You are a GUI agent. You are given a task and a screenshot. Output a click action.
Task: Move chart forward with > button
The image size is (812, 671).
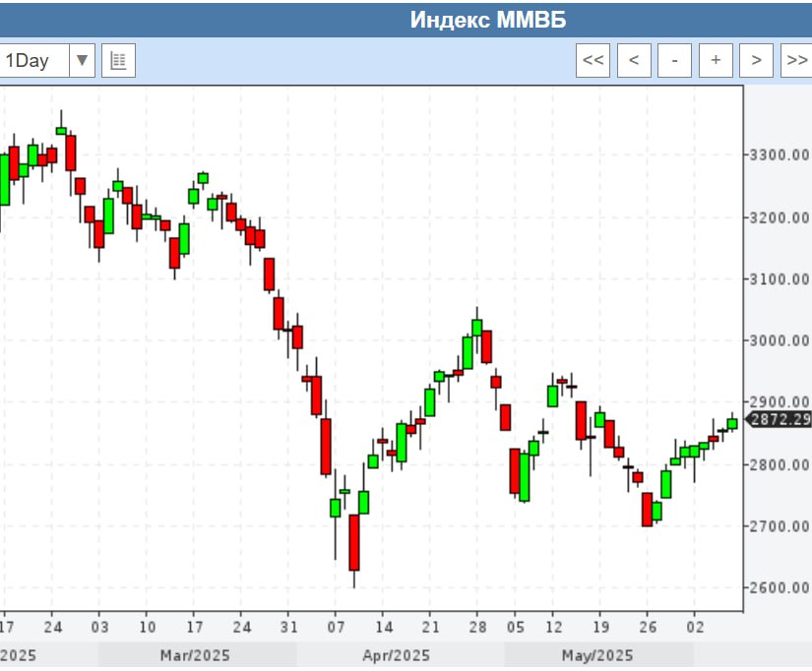[756, 61]
